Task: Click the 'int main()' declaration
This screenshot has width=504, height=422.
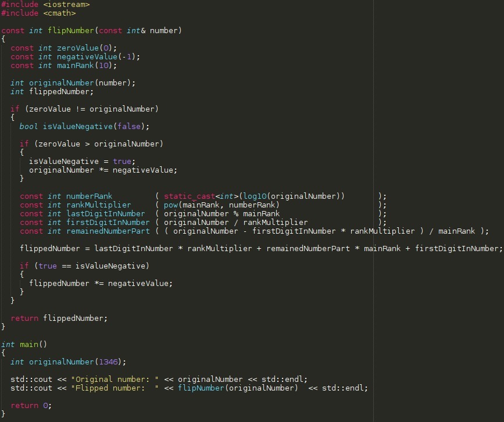Action: click(24, 345)
